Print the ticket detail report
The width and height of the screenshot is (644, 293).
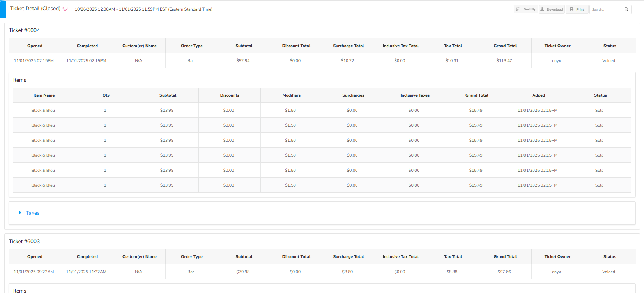pyautogui.click(x=577, y=9)
